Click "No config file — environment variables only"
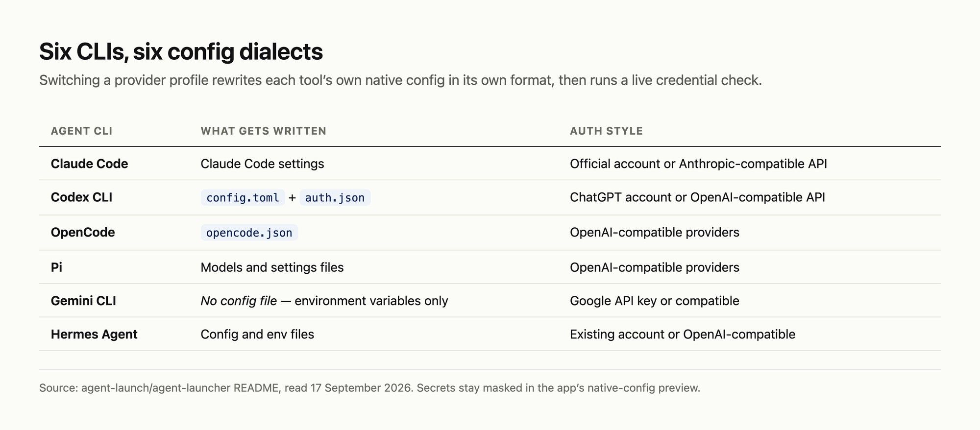This screenshot has width=980, height=430. coord(324,301)
